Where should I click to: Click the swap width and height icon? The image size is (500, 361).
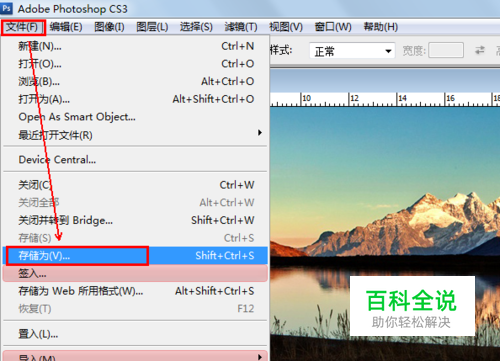(480, 50)
